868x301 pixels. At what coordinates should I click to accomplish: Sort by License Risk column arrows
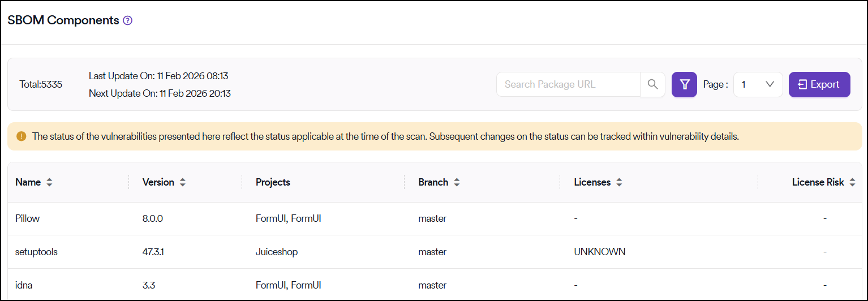pyautogui.click(x=852, y=182)
